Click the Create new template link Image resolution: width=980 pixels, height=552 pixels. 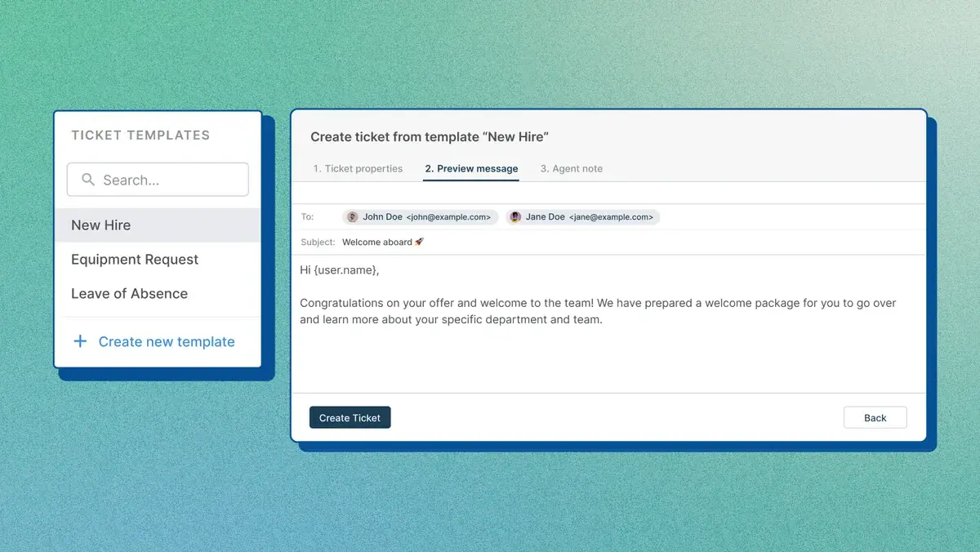pos(167,342)
